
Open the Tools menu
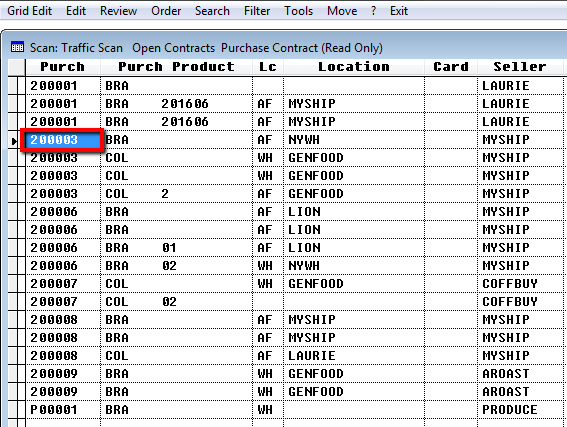298,11
